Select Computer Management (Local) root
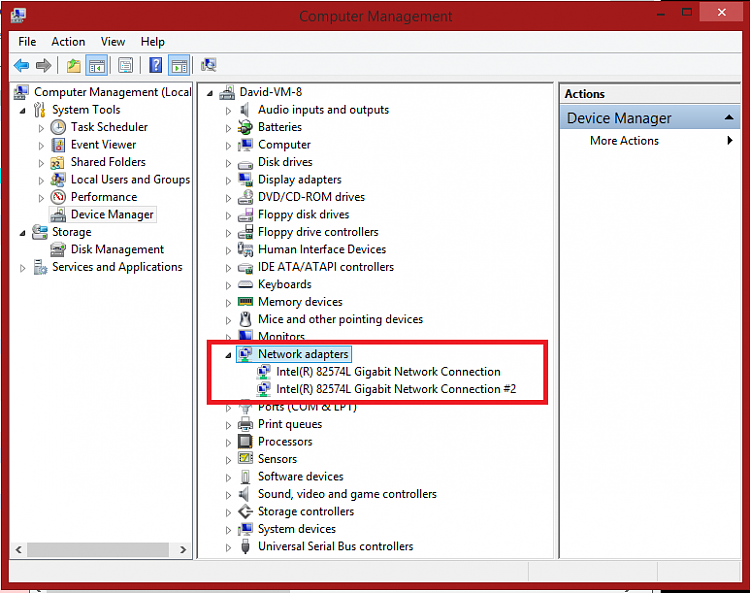Screen dimensions: 750x593 coord(112,92)
